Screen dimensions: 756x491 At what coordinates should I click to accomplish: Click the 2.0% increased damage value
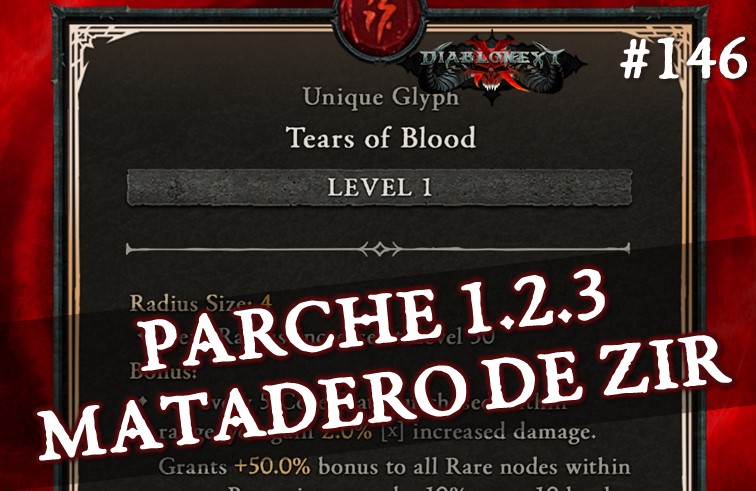[x=347, y=432]
